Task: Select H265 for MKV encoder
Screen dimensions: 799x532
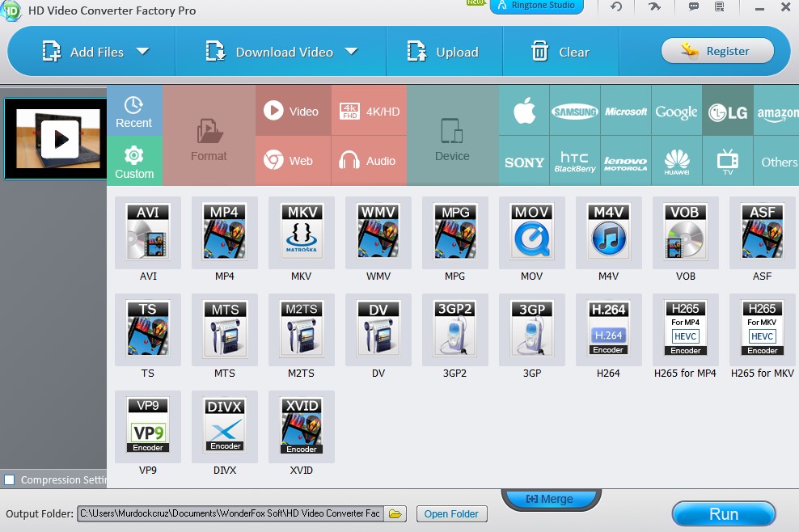Action: (x=763, y=330)
